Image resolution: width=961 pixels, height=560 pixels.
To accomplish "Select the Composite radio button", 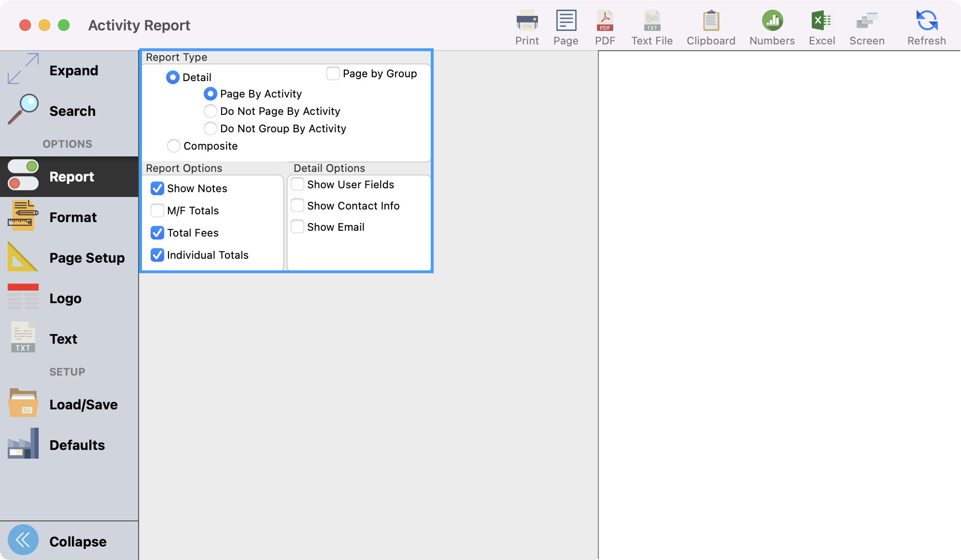I will [x=174, y=146].
